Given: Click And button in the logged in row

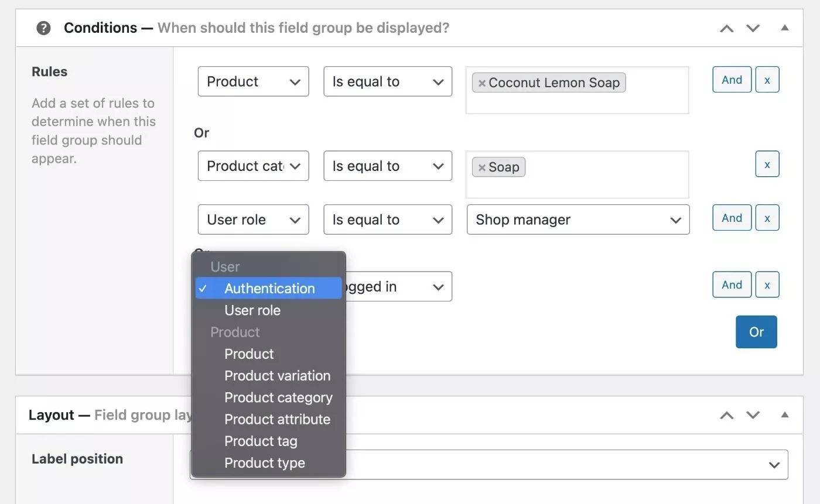Looking at the screenshot, I should (x=732, y=284).
